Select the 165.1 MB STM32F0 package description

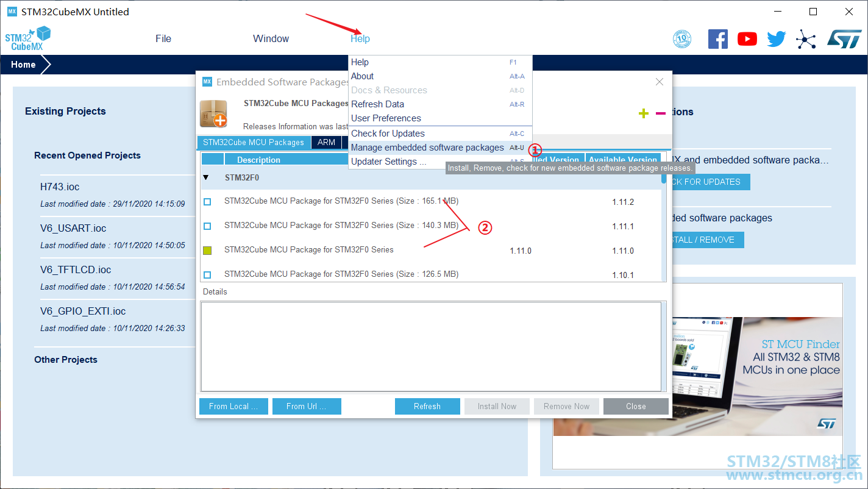pos(341,201)
